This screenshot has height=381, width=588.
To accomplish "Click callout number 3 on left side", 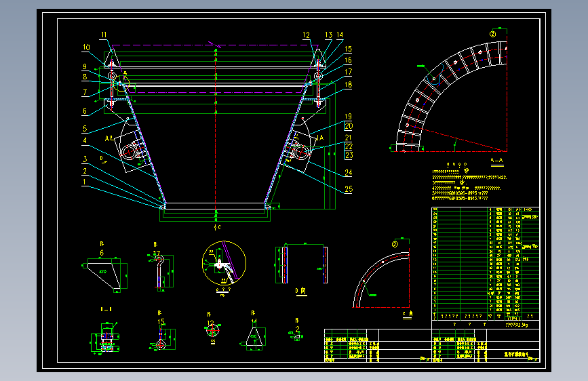I will pos(85,159).
